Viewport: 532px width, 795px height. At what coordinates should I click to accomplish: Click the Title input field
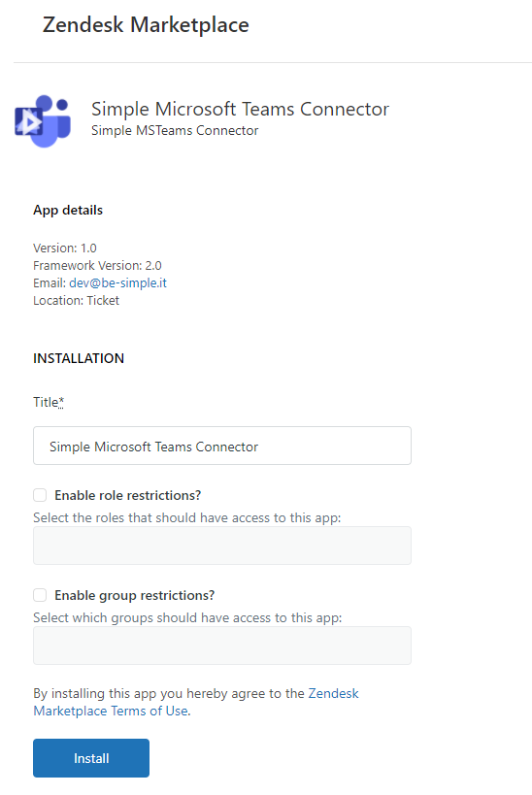point(222,446)
